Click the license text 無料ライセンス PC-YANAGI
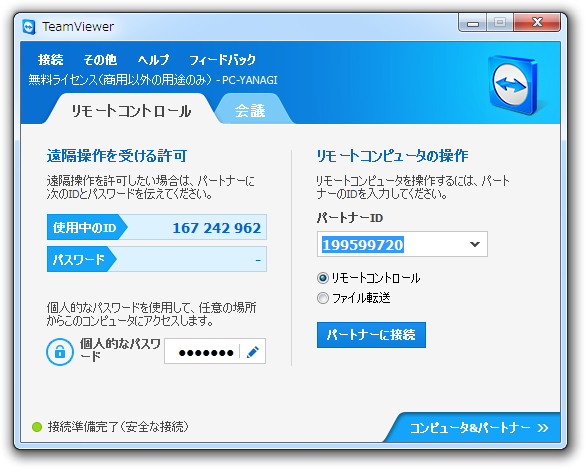The height and width of the screenshot is (469, 585). [x=153, y=80]
